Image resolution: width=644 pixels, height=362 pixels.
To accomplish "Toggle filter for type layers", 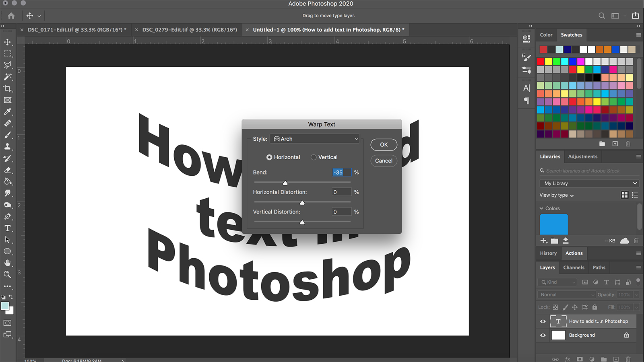I will [x=607, y=282].
